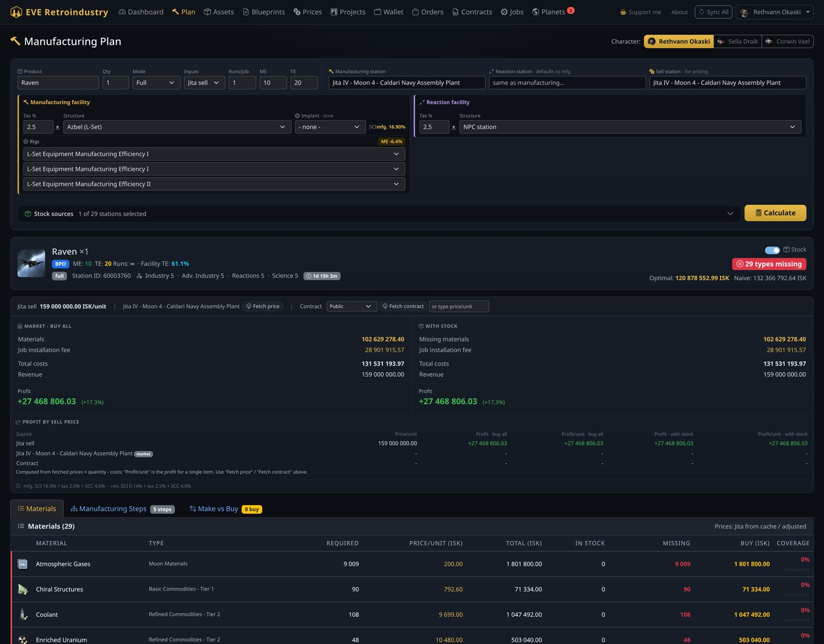The width and height of the screenshot is (824, 644).
Task: Select the Materials tab
Action: tap(36, 509)
